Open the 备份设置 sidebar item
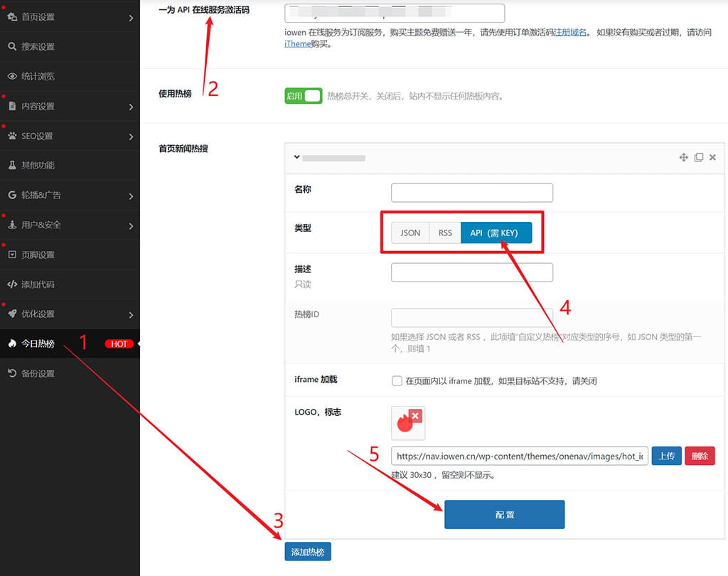This screenshot has height=576, width=728. [40, 373]
